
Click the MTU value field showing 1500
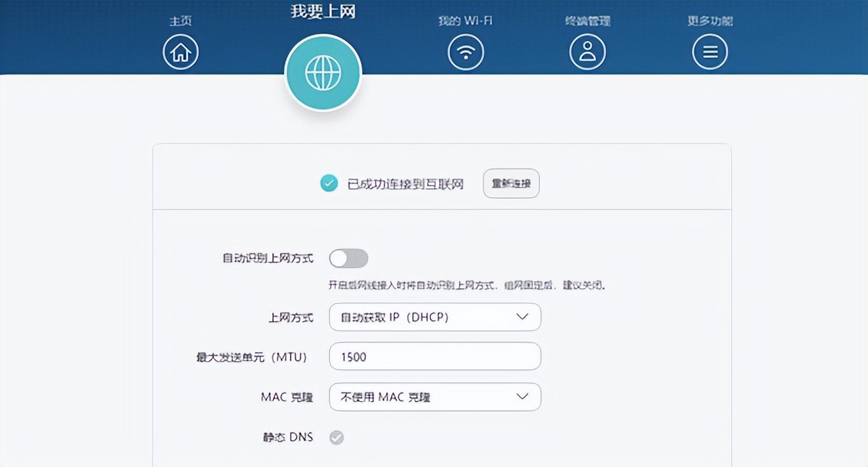pyautogui.click(x=435, y=356)
